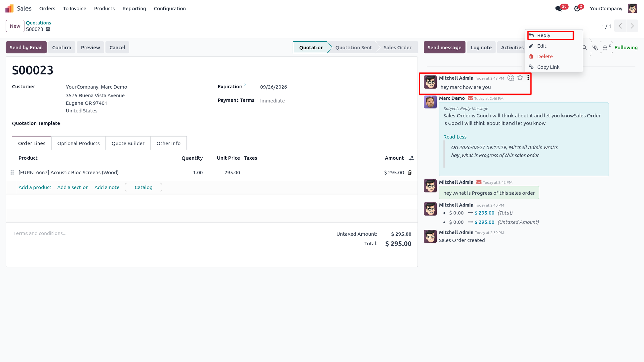Click the Expiration date field
Screen dimensions: 644x362
[273, 87]
